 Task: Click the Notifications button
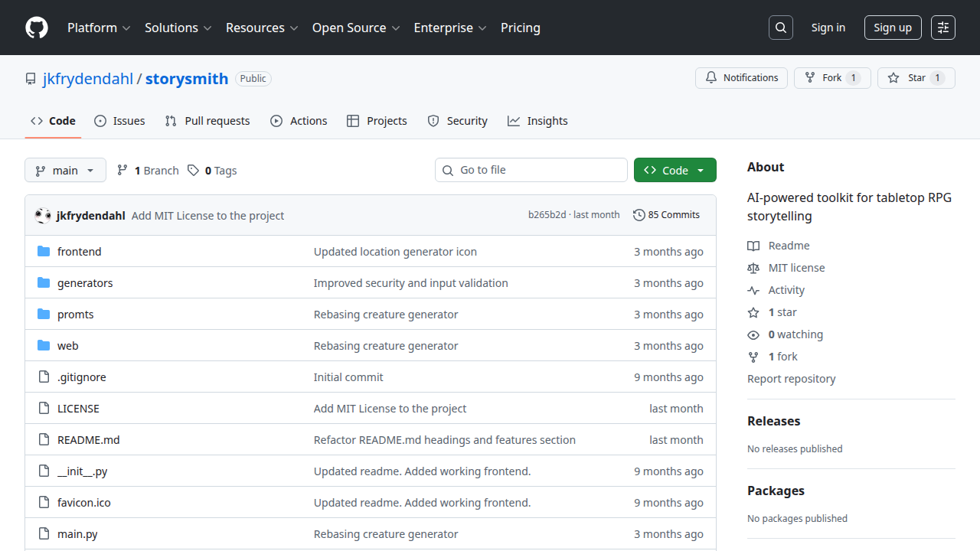[741, 78]
